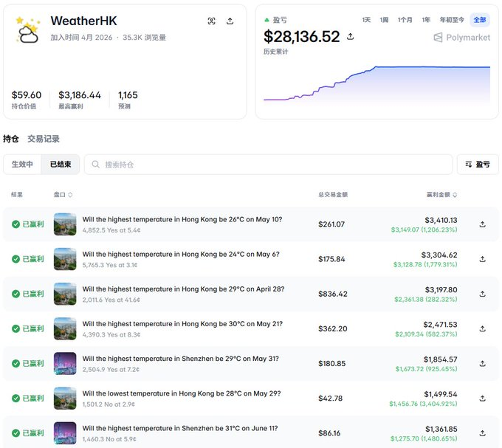Select the 1年 time range
The height and width of the screenshot is (448, 502).
[x=426, y=20]
